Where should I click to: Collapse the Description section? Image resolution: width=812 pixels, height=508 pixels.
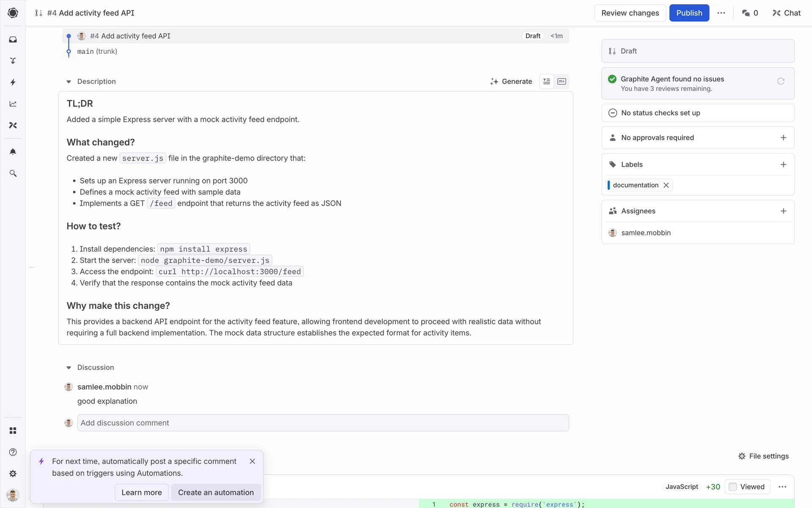(x=69, y=82)
